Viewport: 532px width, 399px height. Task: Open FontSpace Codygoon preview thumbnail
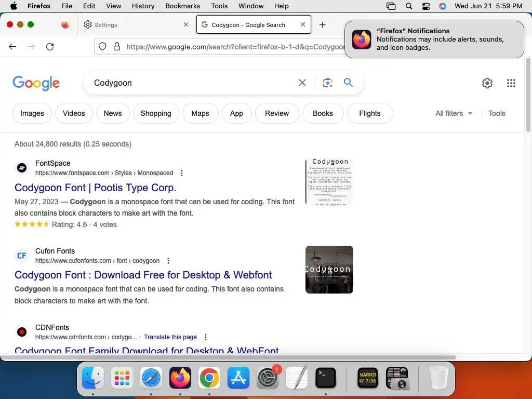pyautogui.click(x=329, y=182)
